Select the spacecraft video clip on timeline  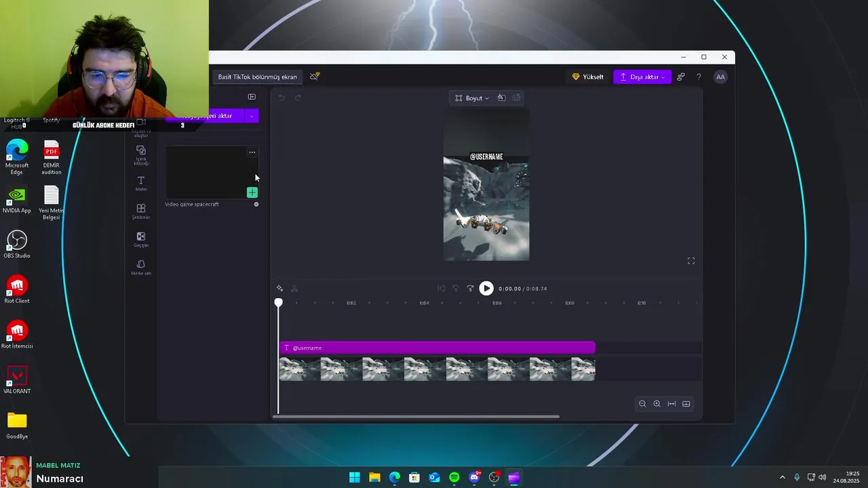tap(437, 369)
